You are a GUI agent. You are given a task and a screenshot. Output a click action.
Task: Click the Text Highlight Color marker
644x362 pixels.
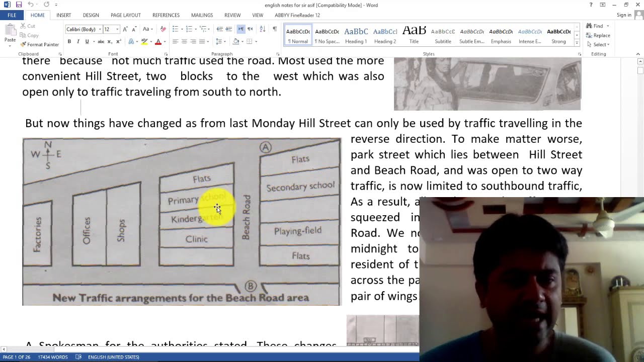(144, 41)
